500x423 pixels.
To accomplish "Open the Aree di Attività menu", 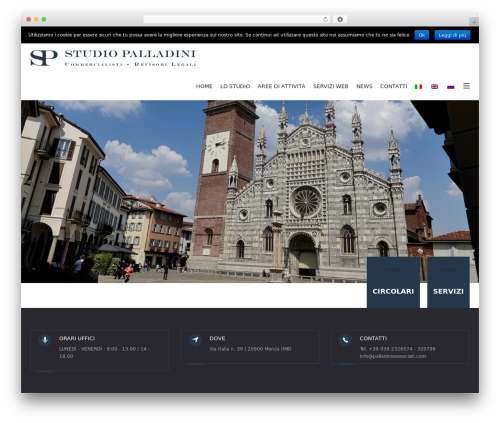I will click(x=281, y=86).
